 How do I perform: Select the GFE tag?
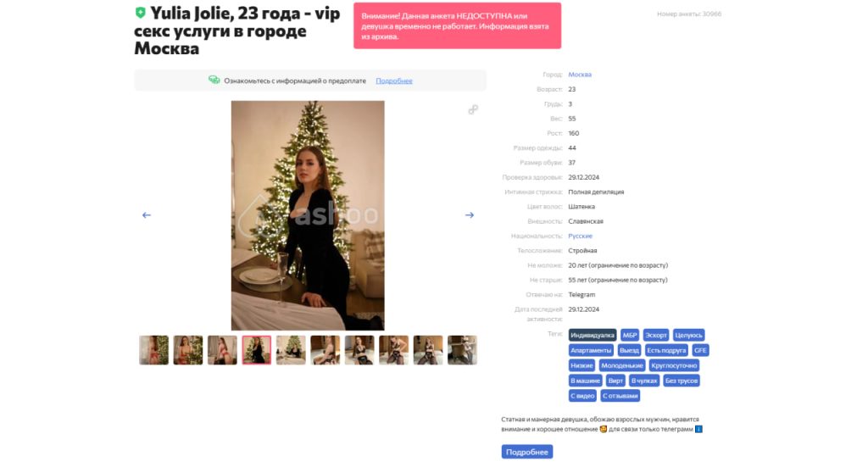pyautogui.click(x=700, y=350)
